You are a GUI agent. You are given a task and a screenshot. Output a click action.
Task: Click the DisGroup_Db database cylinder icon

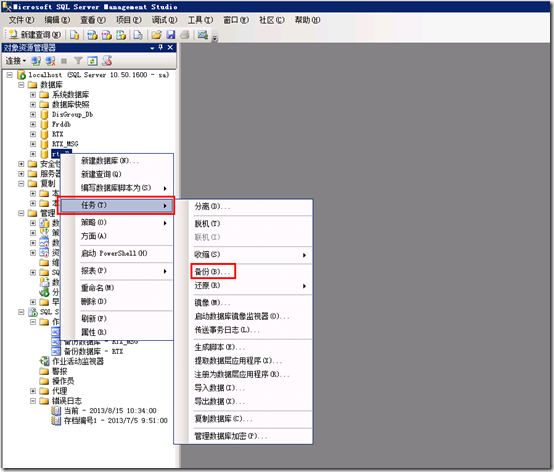point(44,114)
